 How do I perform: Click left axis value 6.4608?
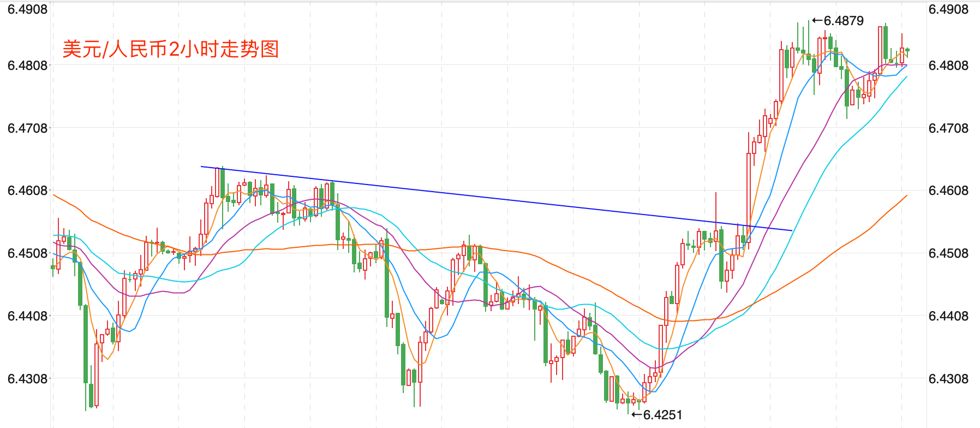27,191
